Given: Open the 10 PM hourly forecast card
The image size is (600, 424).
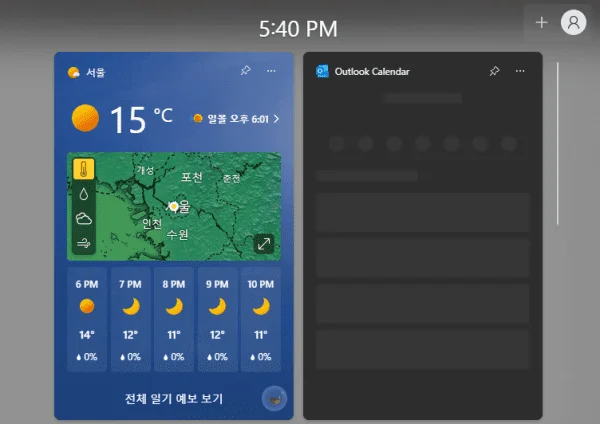Looking at the screenshot, I should pyautogui.click(x=261, y=320).
